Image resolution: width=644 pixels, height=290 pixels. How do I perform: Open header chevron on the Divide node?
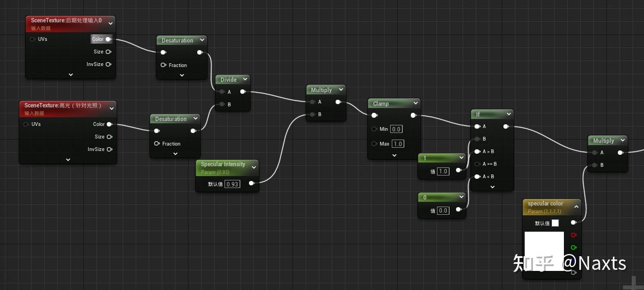(245, 80)
